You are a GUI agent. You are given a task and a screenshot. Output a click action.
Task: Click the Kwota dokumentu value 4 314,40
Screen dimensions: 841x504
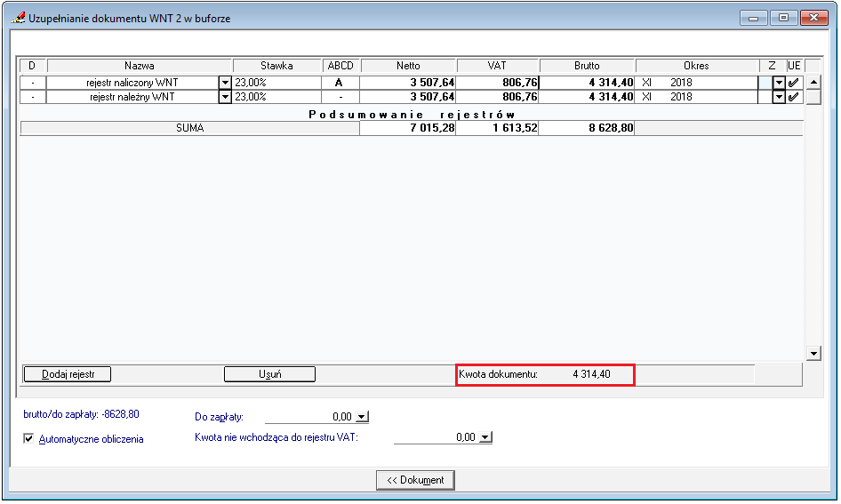591,374
